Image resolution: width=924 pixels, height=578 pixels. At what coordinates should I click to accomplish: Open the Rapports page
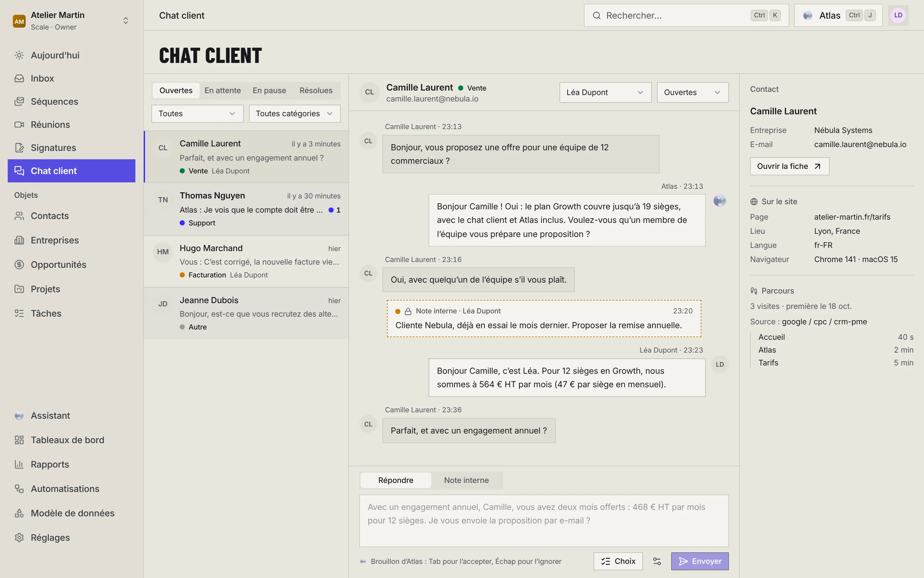72,464
